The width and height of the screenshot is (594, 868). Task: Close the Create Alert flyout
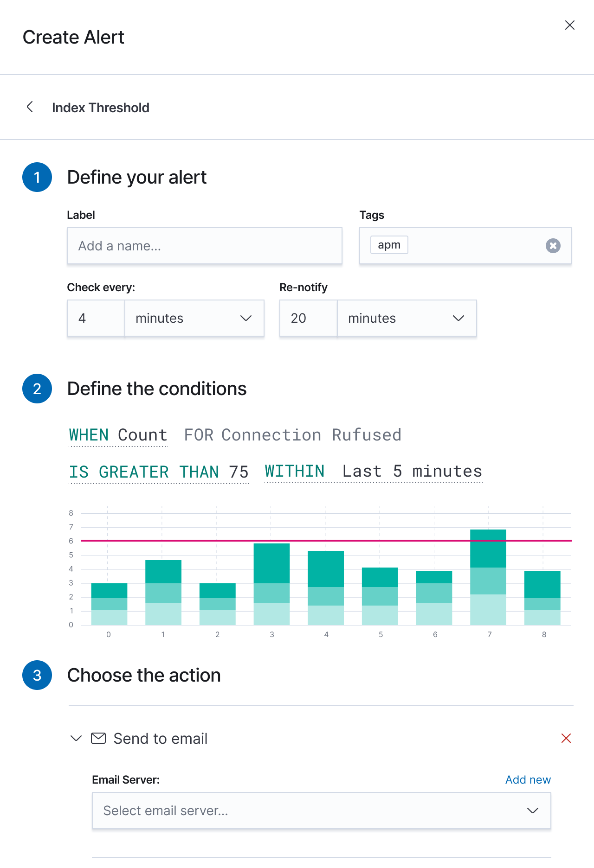(570, 25)
